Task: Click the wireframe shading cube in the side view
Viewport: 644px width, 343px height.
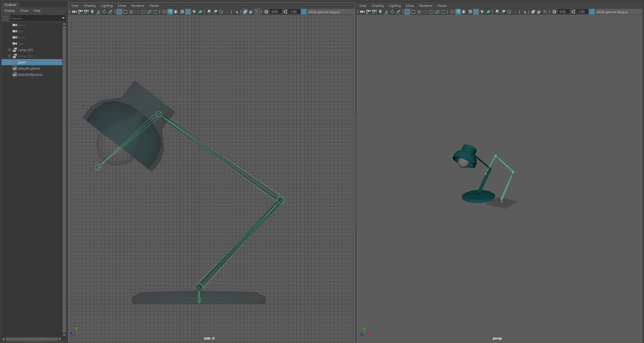Action: coord(164,12)
